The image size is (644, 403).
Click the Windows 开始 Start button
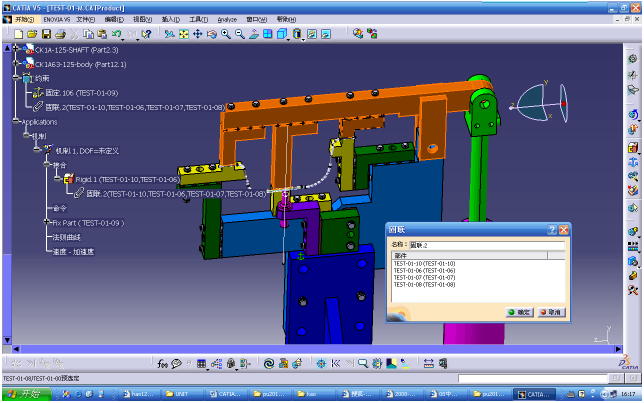click(24, 394)
